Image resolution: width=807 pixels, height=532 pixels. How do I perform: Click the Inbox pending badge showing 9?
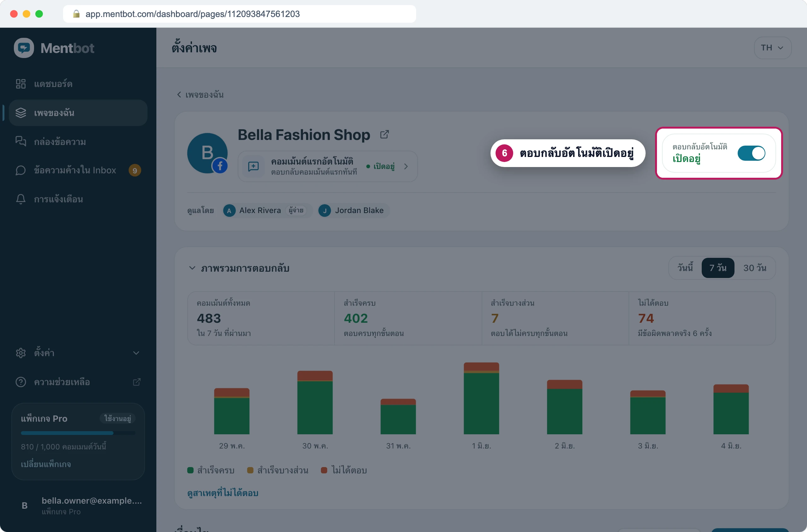[135, 170]
